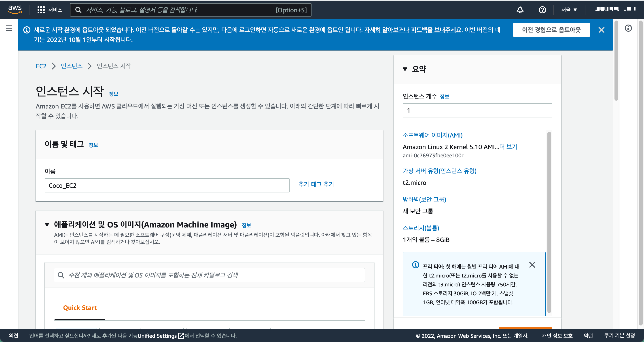The width and height of the screenshot is (644, 342).
Task: Open the notifications bell icon
Action: [520, 10]
